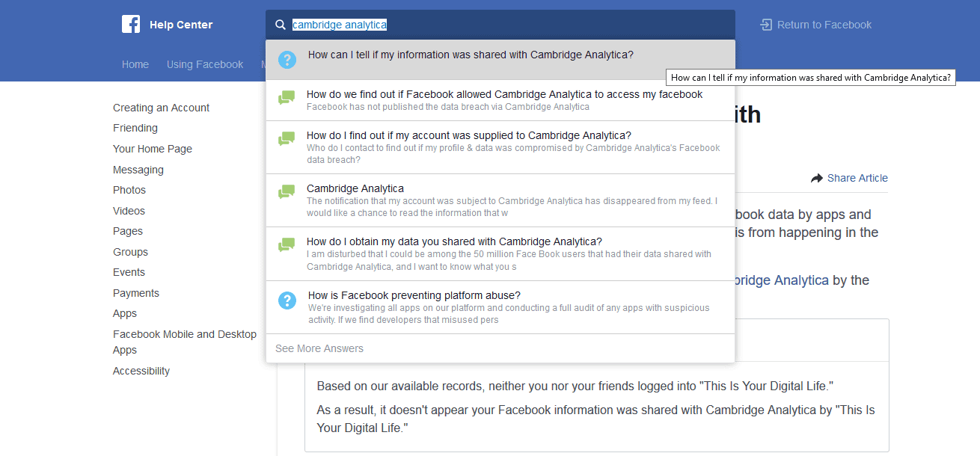This screenshot has height=456, width=980.
Task: Click the Accessibility sidebar entry
Action: [141, 370]
